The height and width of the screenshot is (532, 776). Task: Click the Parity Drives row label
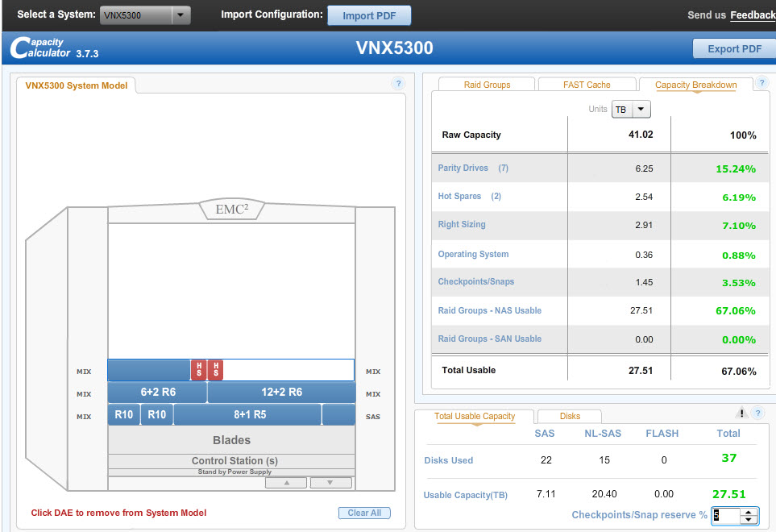click(473, 168)
